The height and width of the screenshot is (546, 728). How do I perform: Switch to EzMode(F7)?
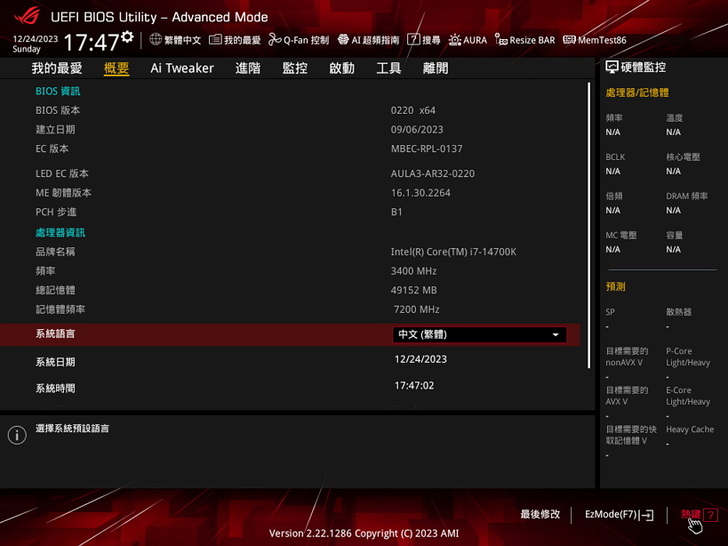tap(619, 514)
